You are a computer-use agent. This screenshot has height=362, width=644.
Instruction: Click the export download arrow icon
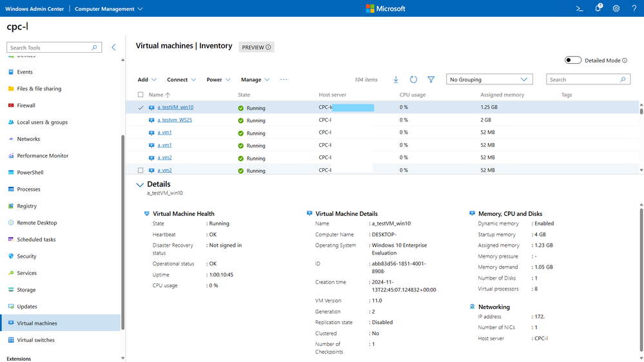click(396, 80)
